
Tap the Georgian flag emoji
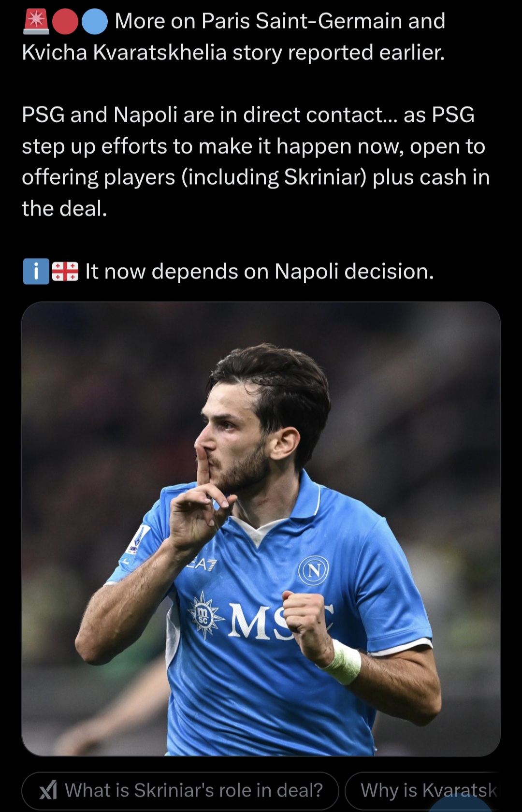(x=65, y=272)
